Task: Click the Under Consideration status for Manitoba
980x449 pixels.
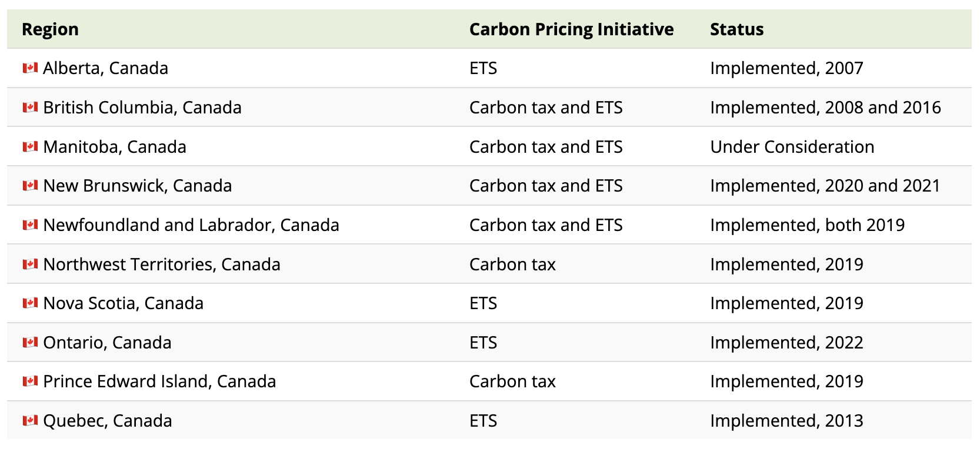Action: 792,147
